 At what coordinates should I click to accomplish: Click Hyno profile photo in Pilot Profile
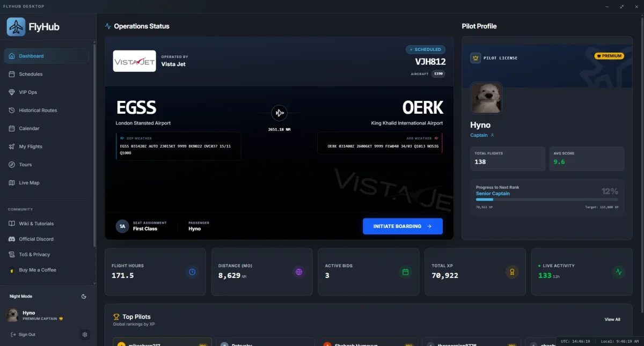tap(486, 98)
